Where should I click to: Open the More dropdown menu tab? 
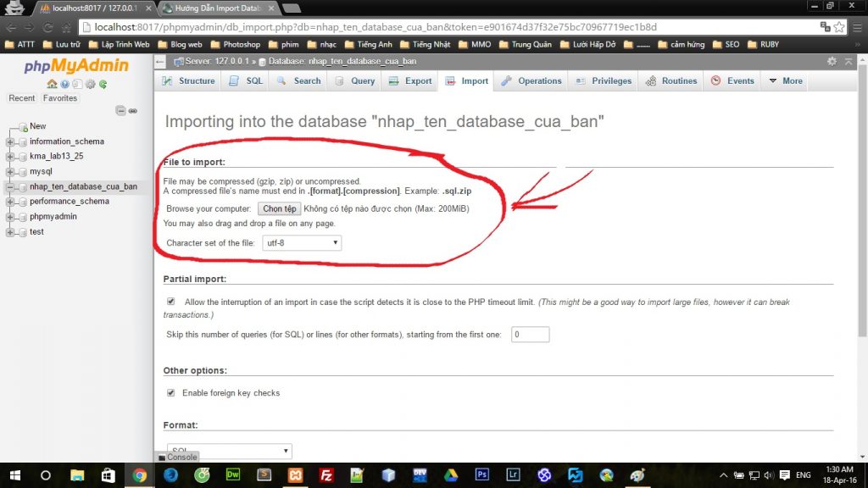[x=785, y=81]
